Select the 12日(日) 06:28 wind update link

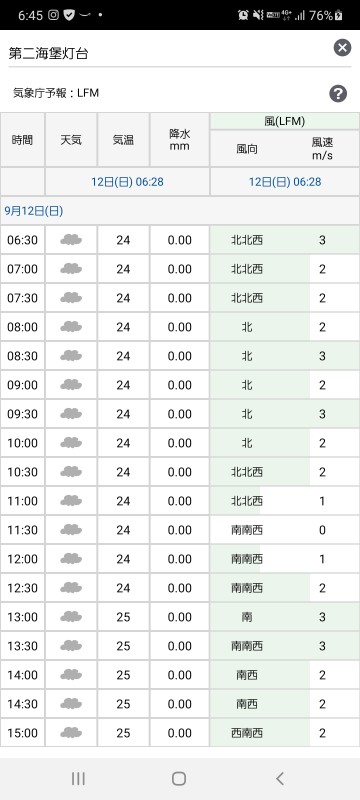click(x=285, y=182)
